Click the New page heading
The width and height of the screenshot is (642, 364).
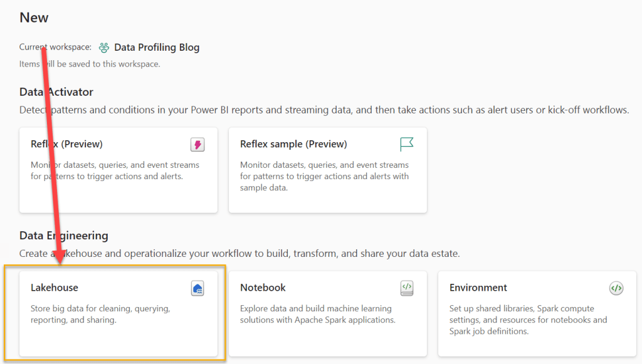pos(34,18)
